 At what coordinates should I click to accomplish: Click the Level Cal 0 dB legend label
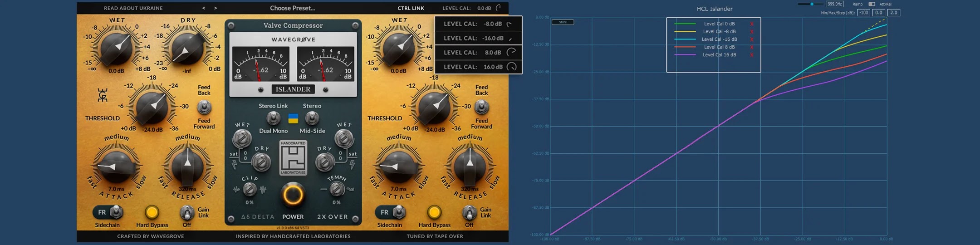tap(719, 24)
